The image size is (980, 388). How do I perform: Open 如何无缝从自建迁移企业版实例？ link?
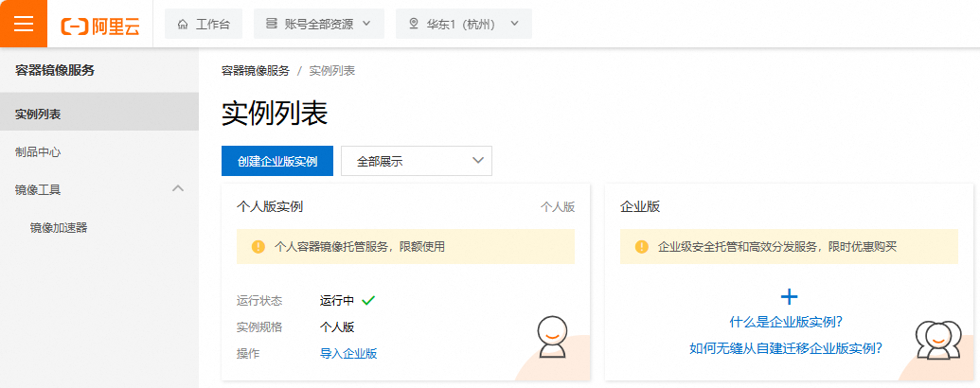click(x=786, y=348)
